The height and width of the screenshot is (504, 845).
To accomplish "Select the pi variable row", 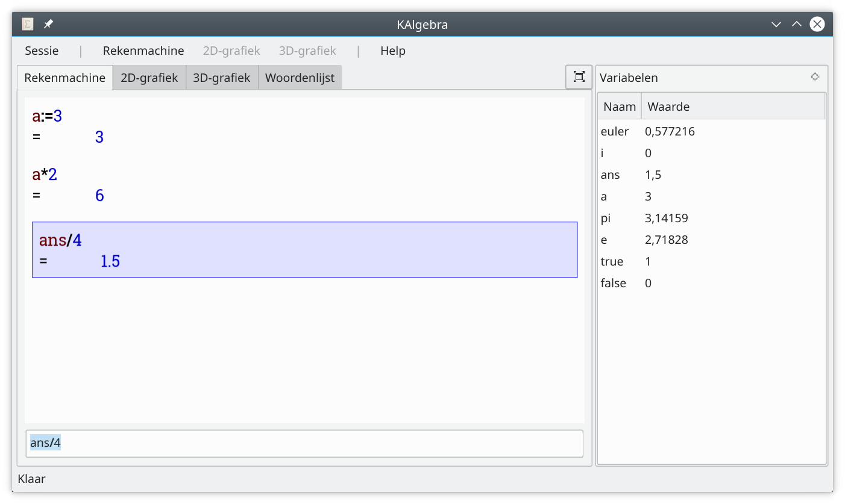I will click(711, 218).
